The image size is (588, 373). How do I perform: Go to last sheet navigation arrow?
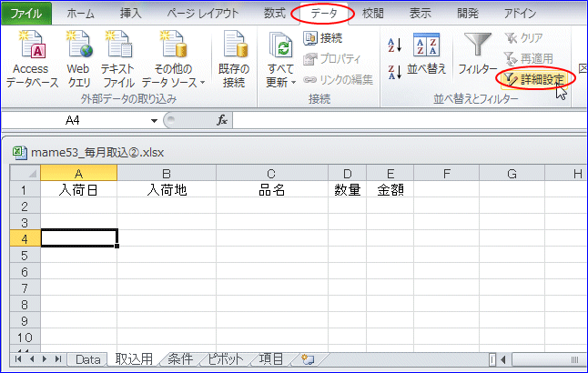[58, 359]
